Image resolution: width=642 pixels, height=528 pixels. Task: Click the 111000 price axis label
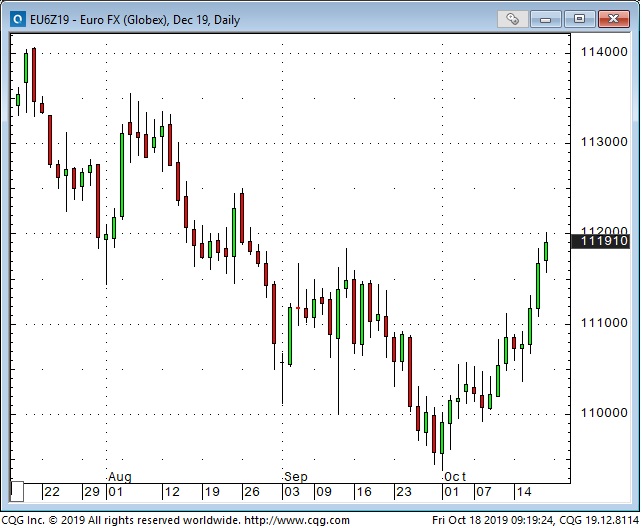click(x=604, y=323)
